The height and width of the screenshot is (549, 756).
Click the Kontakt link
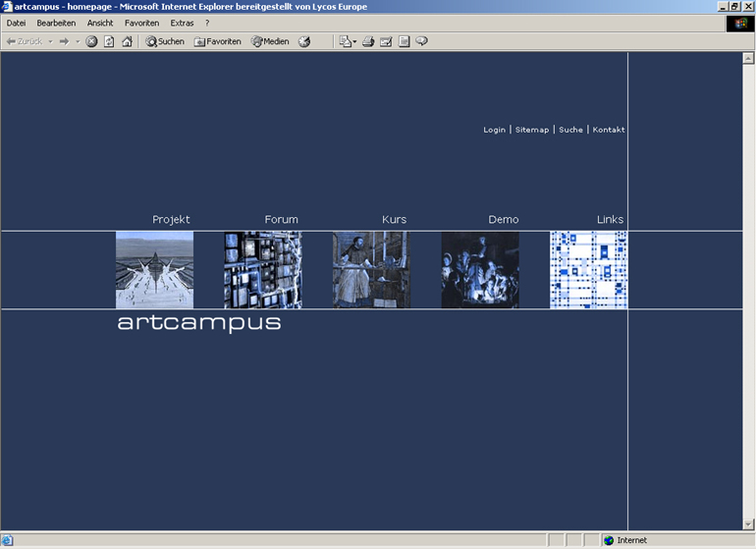[609, 130]
